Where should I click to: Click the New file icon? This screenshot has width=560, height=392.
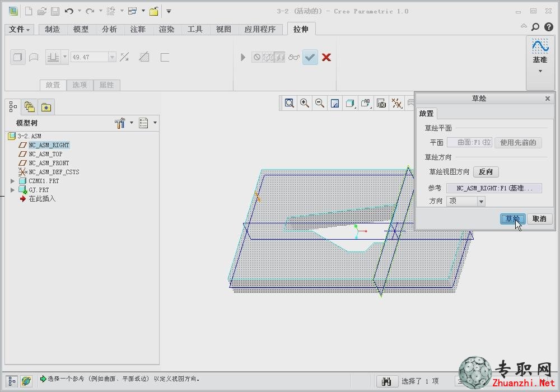pyautogui.click(x=29, y=11)
